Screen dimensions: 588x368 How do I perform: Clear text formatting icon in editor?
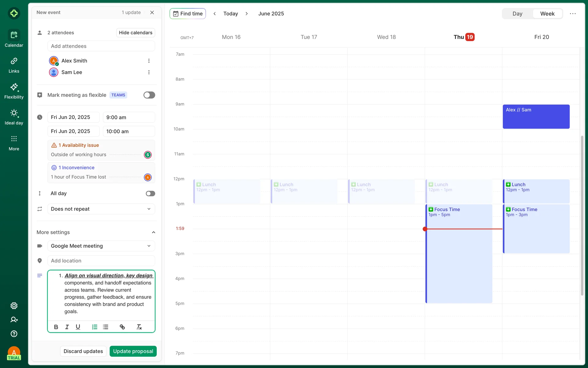tap(139, 327)
